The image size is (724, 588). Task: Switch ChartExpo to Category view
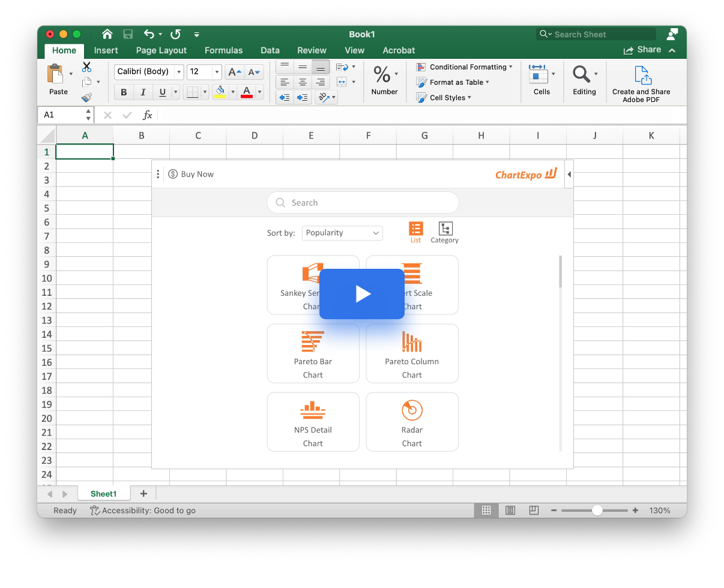pyautogui.click(x=445, y=232)
